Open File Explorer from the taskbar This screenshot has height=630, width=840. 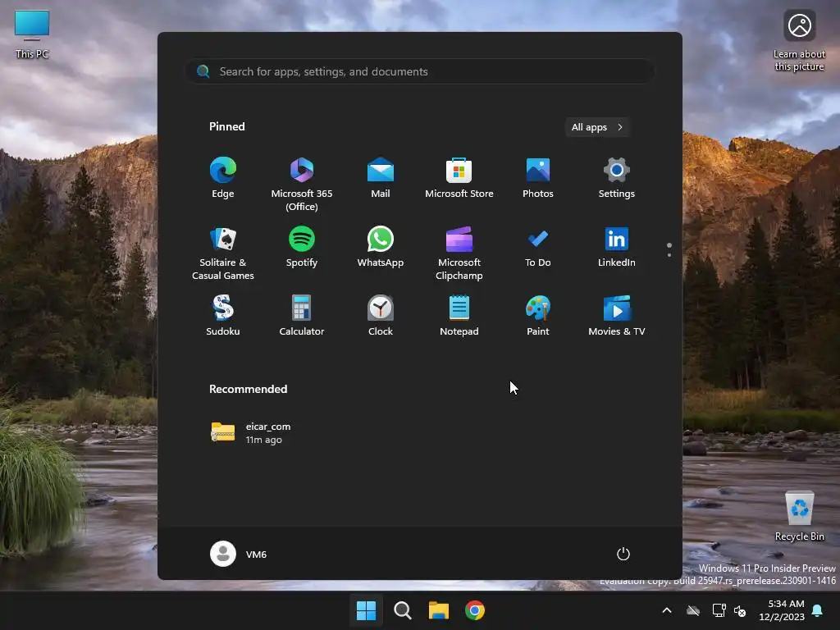(x=438, y=610)
